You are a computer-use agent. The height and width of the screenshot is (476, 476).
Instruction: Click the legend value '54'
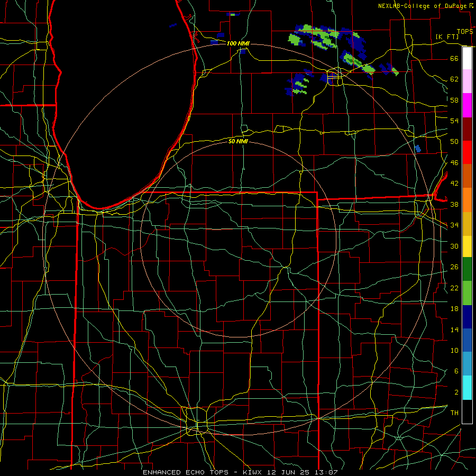click(454, 121)
